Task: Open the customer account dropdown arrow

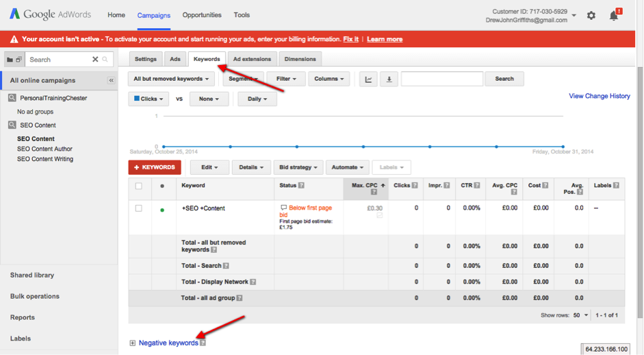Action: 574,16
